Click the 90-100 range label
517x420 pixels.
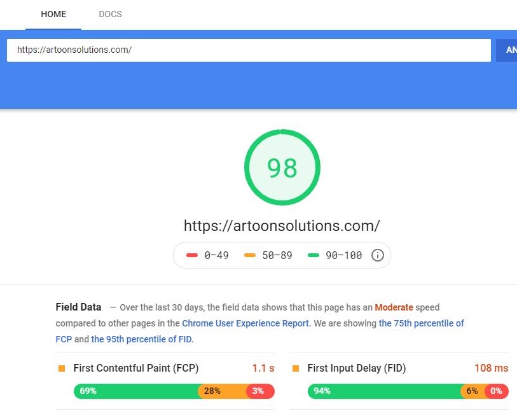click(x=344, y=255)
